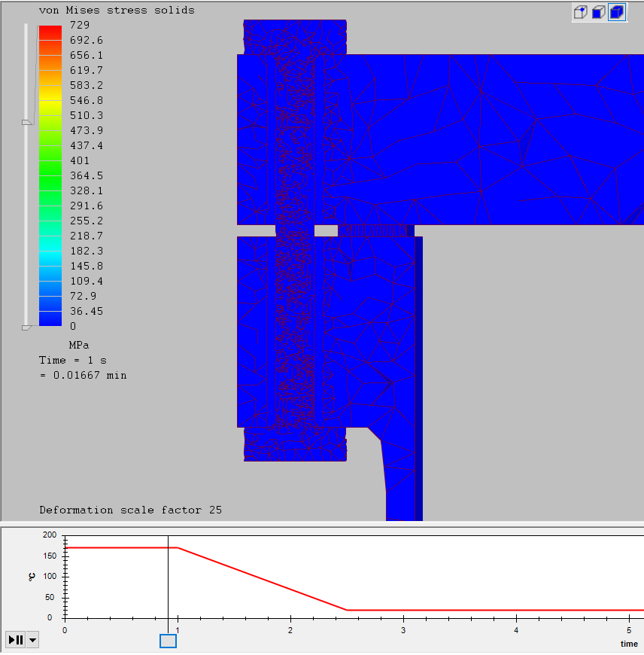Click the 'time' axis label of the graph
The image size is (644, 655).
point(629,644)
